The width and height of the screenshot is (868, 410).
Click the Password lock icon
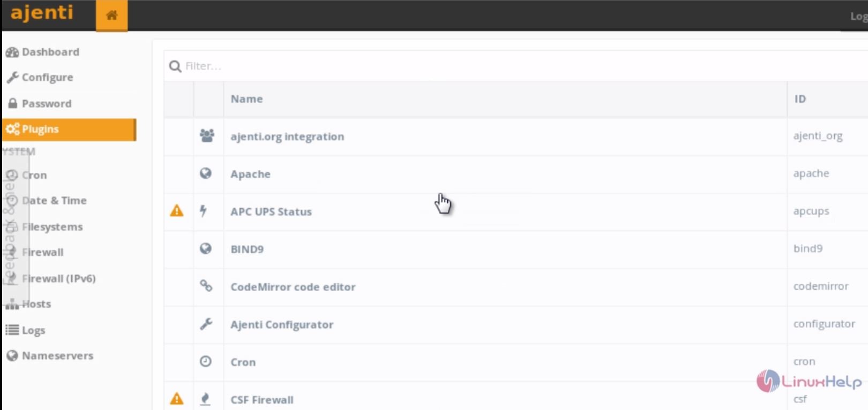click(x=12, y=103)
